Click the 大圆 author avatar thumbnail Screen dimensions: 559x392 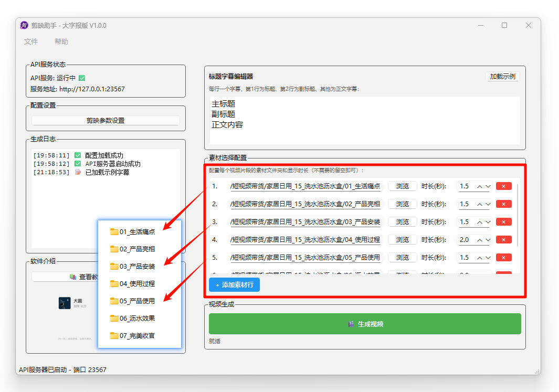point(65,303)
